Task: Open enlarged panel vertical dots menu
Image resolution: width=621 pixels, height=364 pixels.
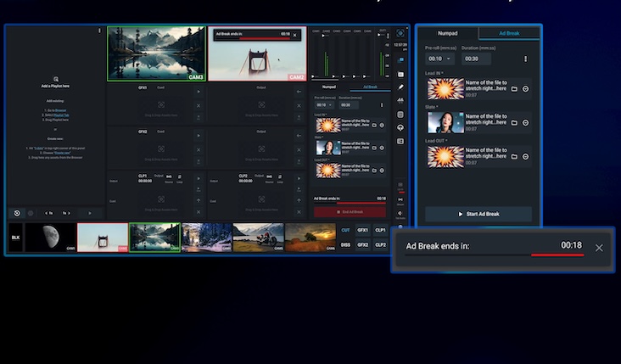Action: click(525, 59)
